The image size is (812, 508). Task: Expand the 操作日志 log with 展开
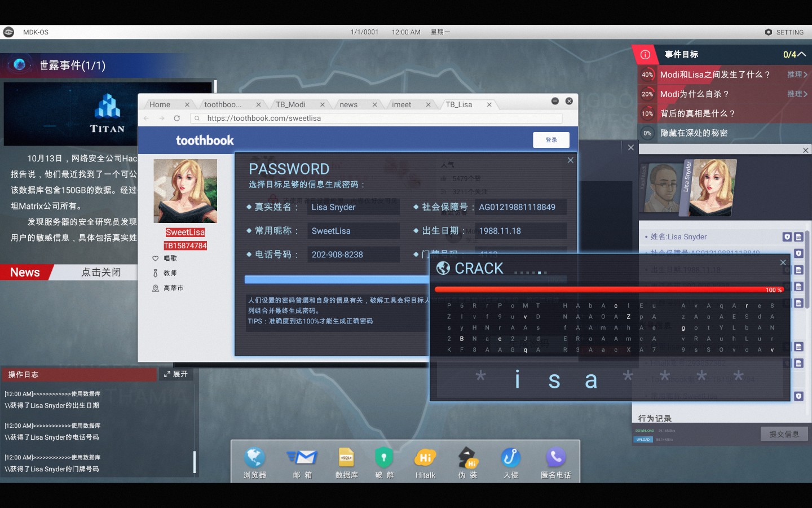176,374
